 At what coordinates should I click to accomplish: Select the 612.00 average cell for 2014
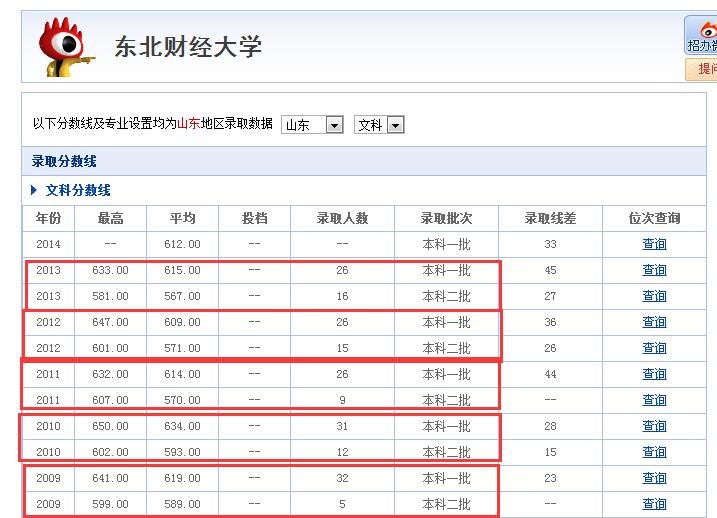tap(182, 244)
